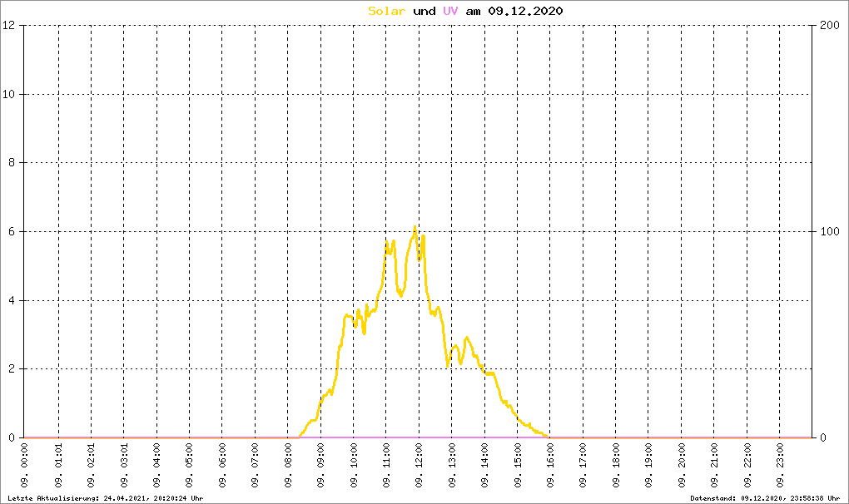Click the word 'und' in the title
The image size is (849, 504).
pyautogui.click(x=424, y=11)
